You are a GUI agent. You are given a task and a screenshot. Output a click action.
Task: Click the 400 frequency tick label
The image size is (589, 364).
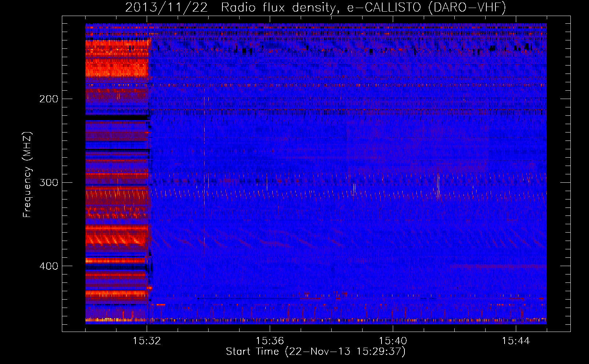click(x=49, y=266)
